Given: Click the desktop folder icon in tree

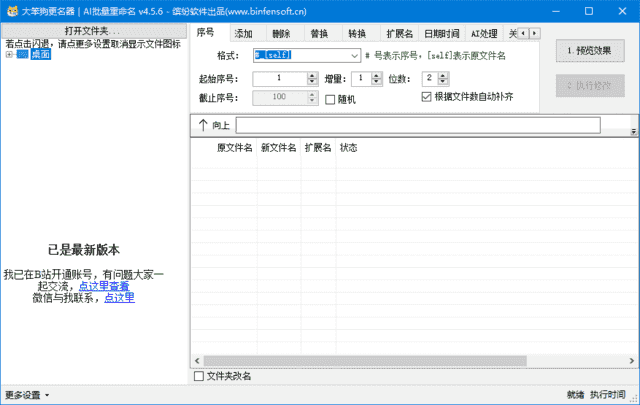Looking at the screenshot, I should [22, 54].
